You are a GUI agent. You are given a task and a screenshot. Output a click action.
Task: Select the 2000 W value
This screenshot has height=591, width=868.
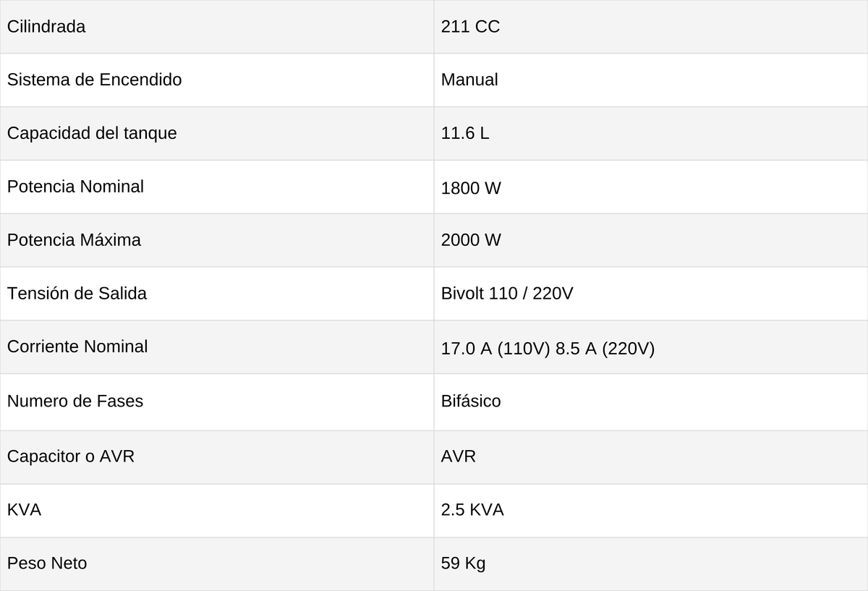pos(471,240)
